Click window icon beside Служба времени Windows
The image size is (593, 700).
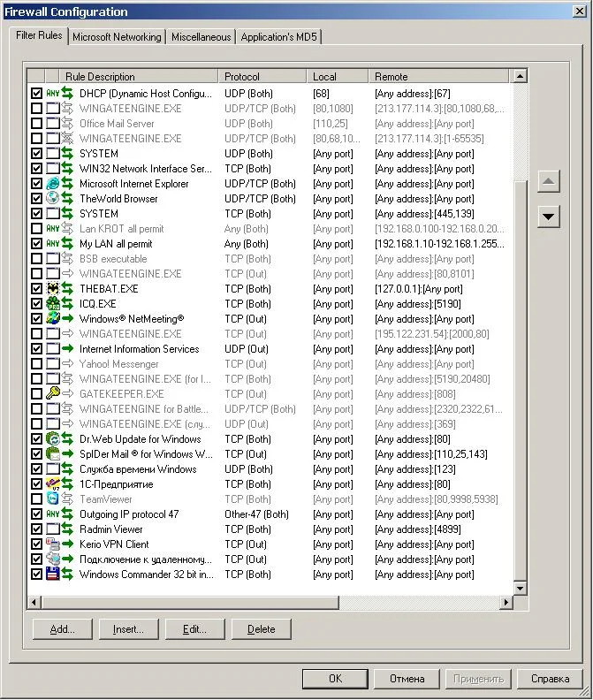[53, 468]
